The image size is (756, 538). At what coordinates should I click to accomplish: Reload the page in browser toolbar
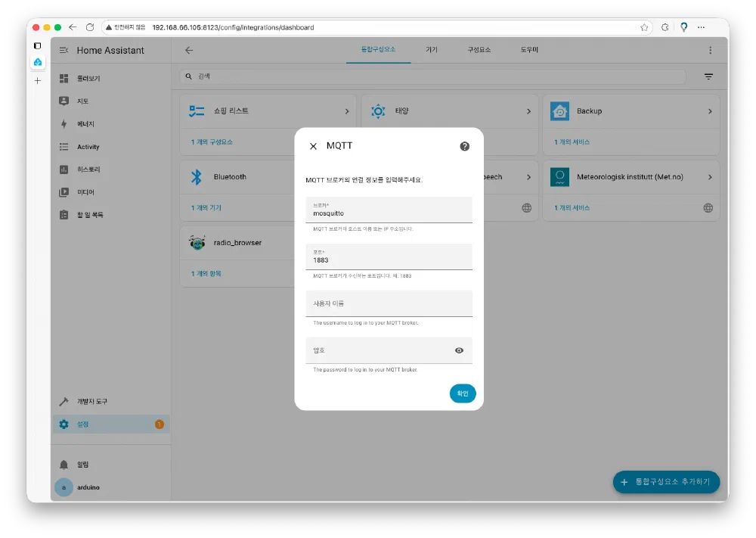(x=90, y=27)
